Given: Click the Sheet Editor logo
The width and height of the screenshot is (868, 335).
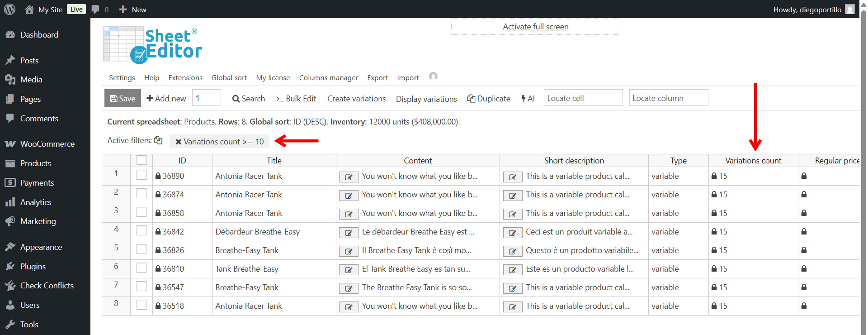Looking at the screenshot, I should (x=152, y=44).
